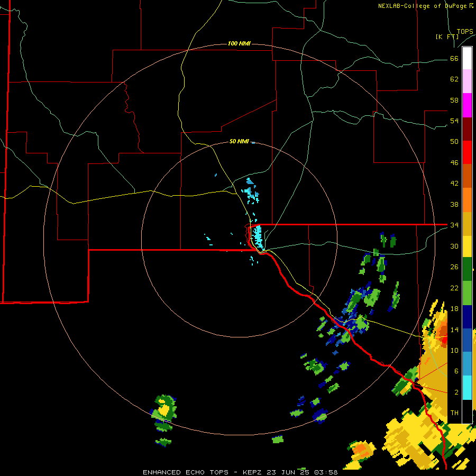Click the 54 legend value
The width and height of the screenshot is (476, 476).
click(x=454, y=121)
